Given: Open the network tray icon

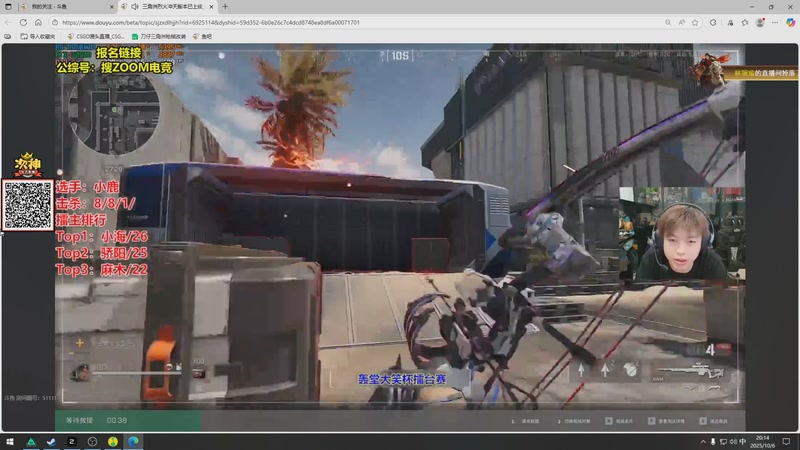Looking at the screenshot, I should [723, 441].
